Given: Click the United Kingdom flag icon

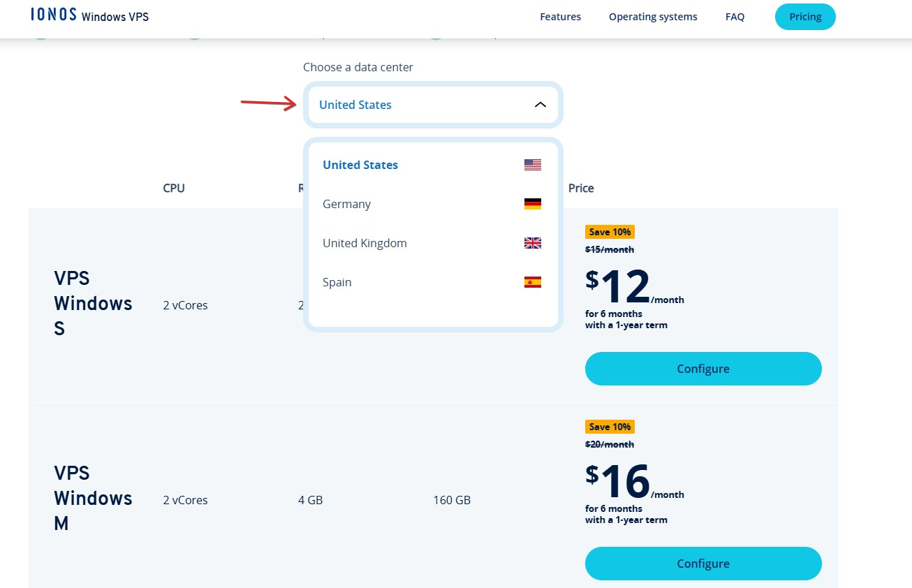Looking at the screenshot, I should coord(532,243).
